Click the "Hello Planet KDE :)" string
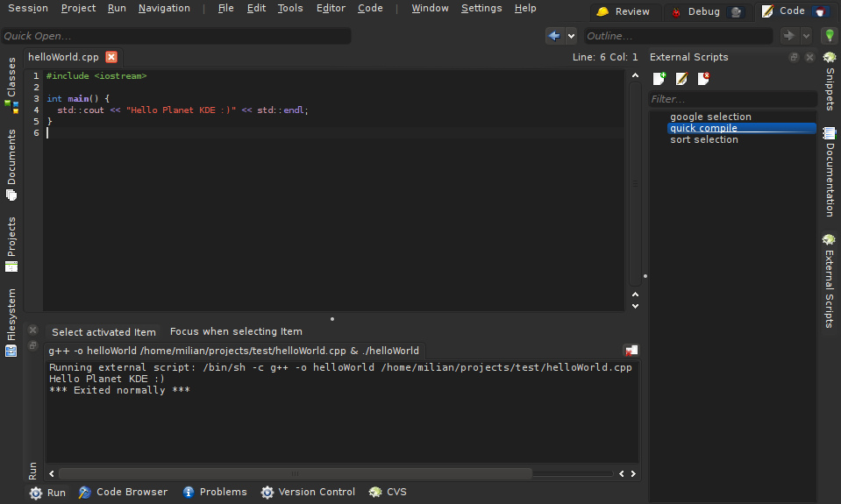841x504 pixels. pos(182,110)
